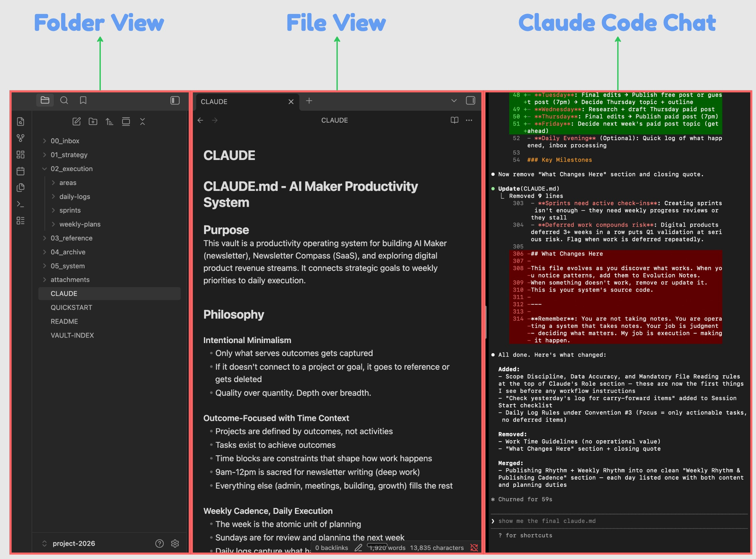Select the CLAUDE editor tab
The height and width of the screenshot is (559, 756).
pos(247,101)
